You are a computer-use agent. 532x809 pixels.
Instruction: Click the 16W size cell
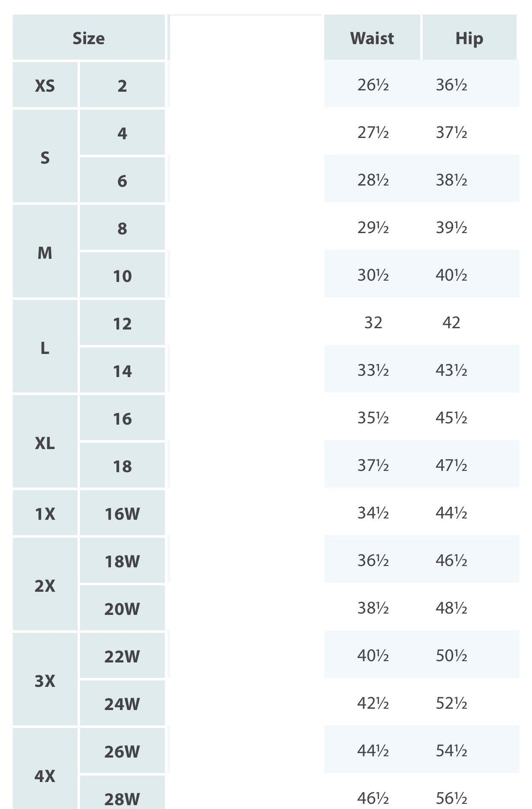[123, 513]
